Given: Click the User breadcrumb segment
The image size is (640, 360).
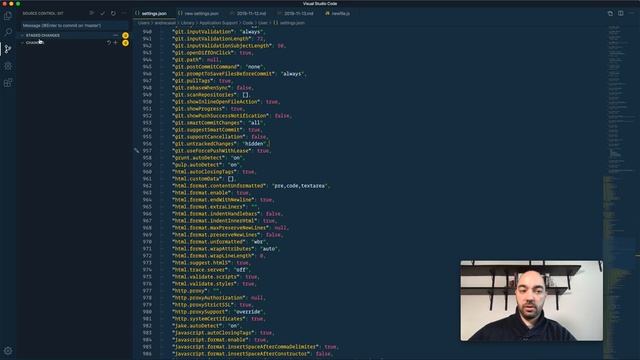Looking at the screenshot, I should [x=263, y=23].
